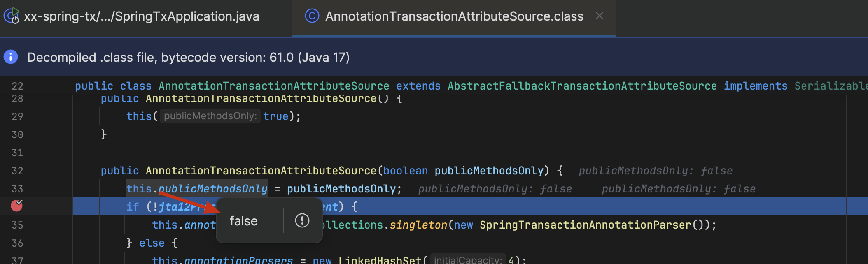Click the Serializable interface name
Screen dimensions: 868x264
[x=830, y=86]
